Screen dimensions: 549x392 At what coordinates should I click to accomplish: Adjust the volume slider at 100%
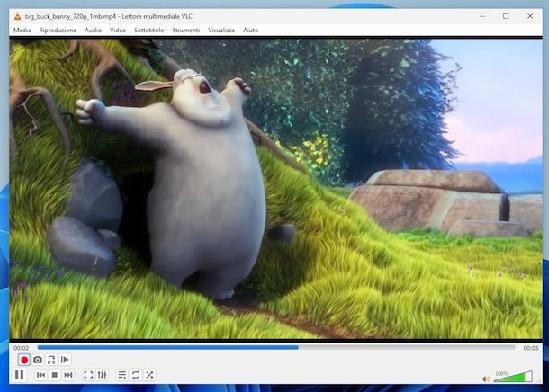(x=513, y=377)
